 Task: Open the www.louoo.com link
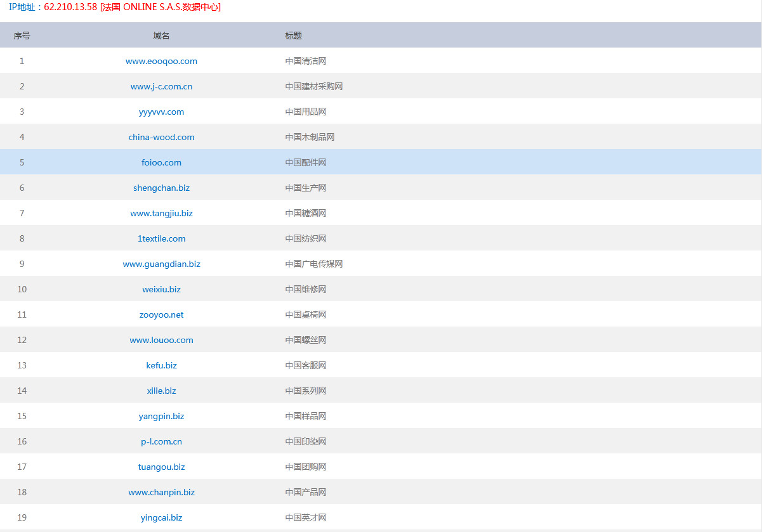click(x=161, y=340)
